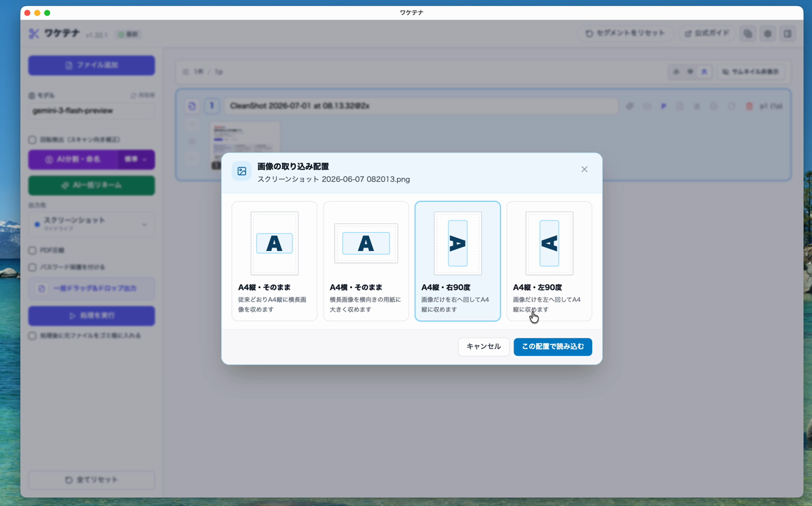Click the copy/duplicate icon in top toolbar

click(748, 33)
